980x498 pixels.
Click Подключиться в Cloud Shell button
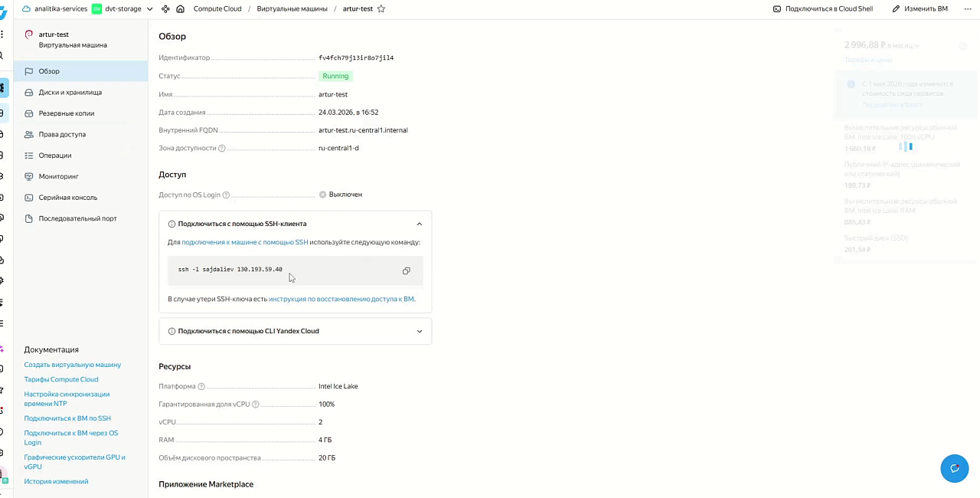pyautogui.click(x=823, y=8)
